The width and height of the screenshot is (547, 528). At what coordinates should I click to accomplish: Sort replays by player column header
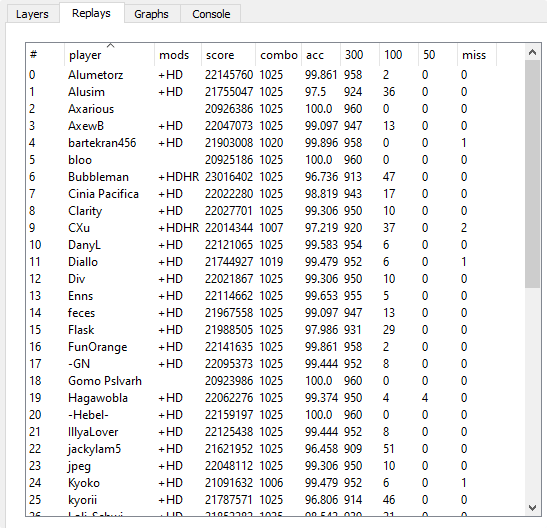(110, 55)
